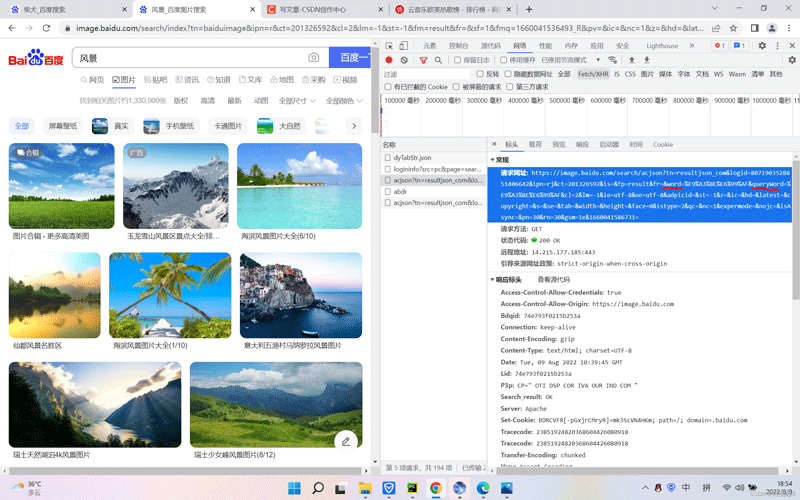Open DevTools settings gear
The height and width of the screenshot is (500, 800).
click(762, 46)
